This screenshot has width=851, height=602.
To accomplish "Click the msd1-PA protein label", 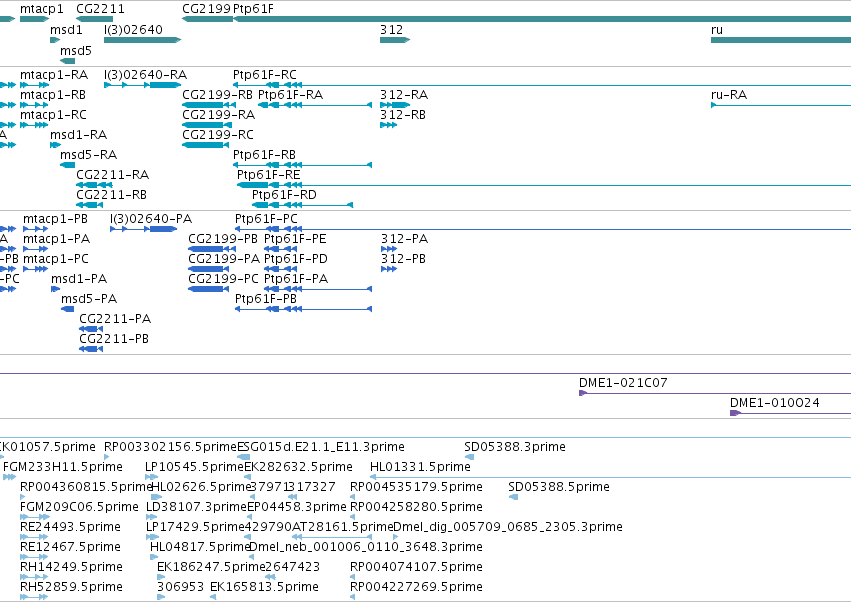I will (79, 280).
